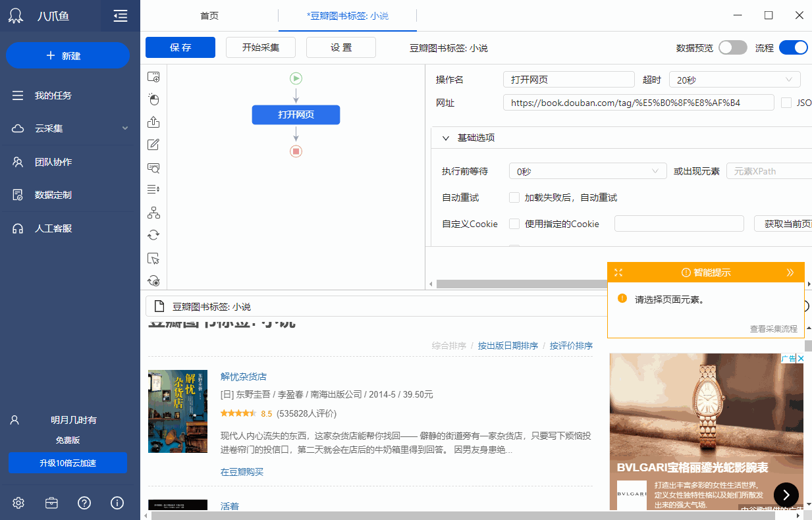Image resolution: width=812 pixels, height=520 pixels.
Task: Open the 解忧杂货店 book title link
Action: click(x=244, y=377)
